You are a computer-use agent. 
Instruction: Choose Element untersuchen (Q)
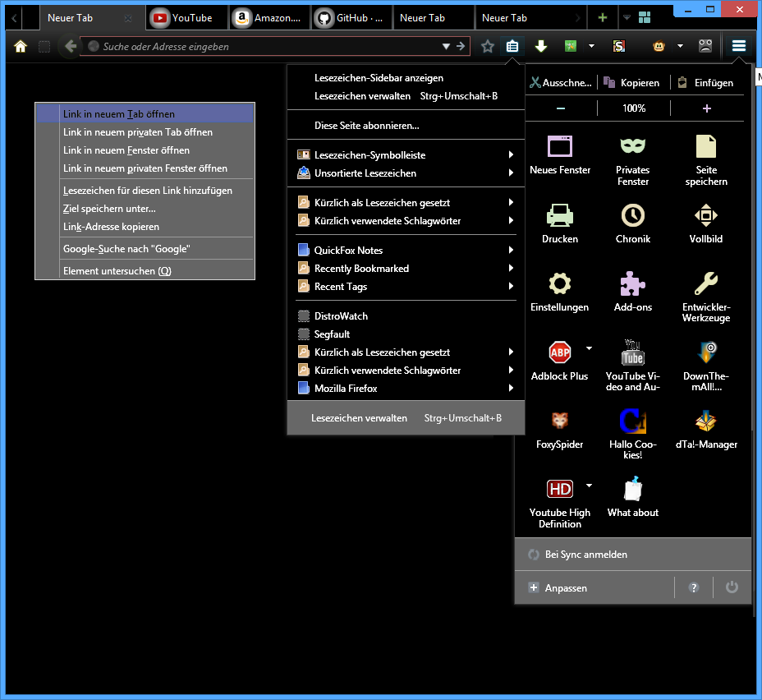145,271
